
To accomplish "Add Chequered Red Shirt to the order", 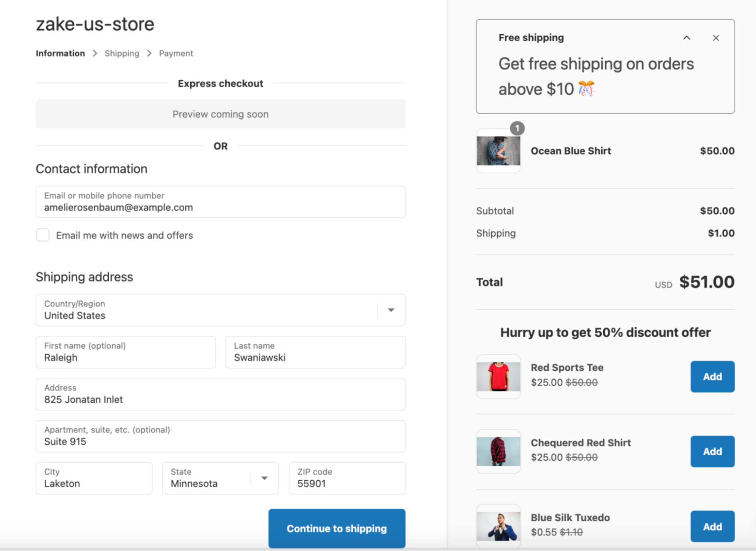I will click(x=712, y=451).
